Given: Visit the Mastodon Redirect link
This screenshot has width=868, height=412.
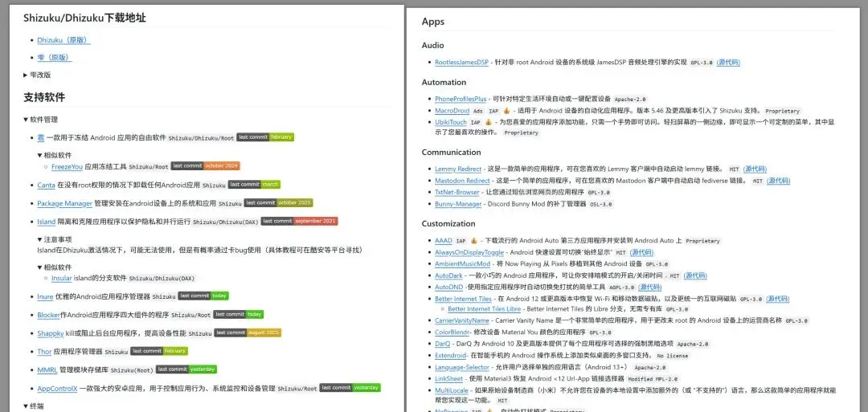Looking at the screenshot, I should point(463,181).
